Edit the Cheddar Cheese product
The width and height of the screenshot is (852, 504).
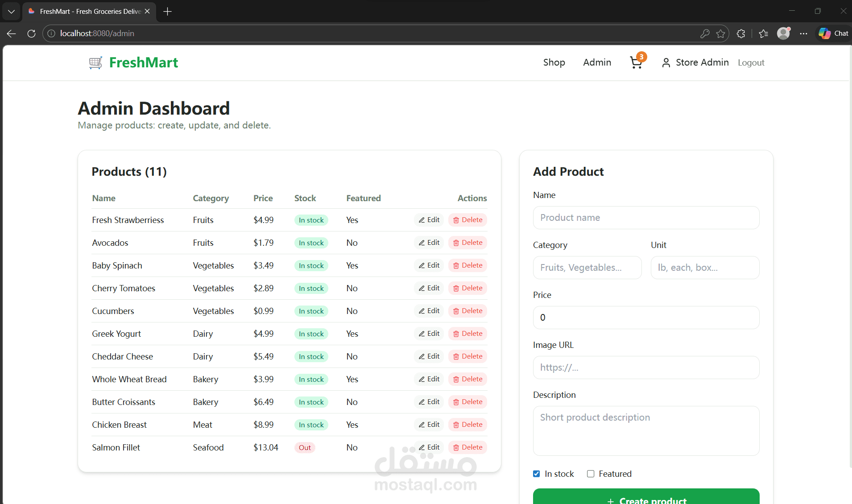pos(429,356)
